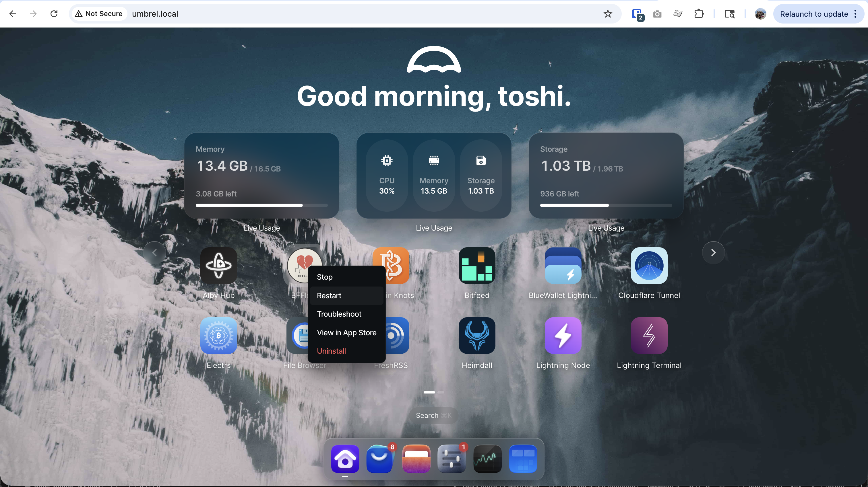Screen dimensions: 868x487
Task: Open the Electrs app
Action: coord(218,336)
